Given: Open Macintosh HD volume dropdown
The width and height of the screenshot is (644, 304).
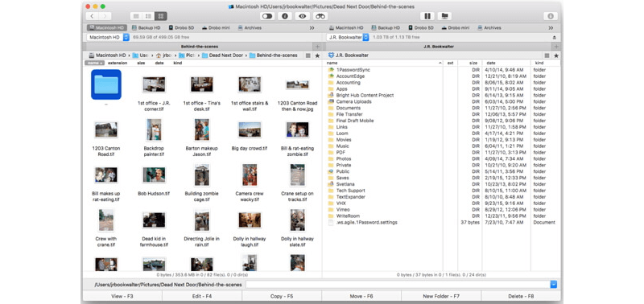Looking at the screenshot, I should click(108, 37).
